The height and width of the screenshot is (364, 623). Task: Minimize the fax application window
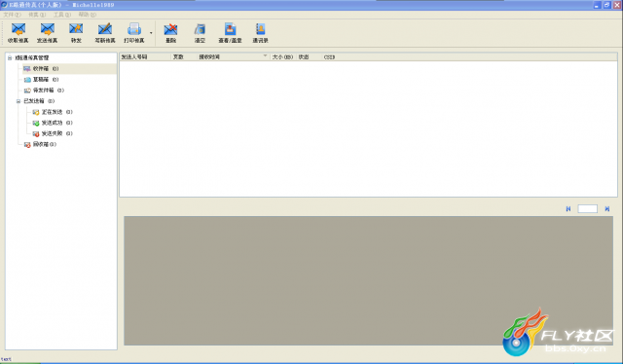point(597,5)
